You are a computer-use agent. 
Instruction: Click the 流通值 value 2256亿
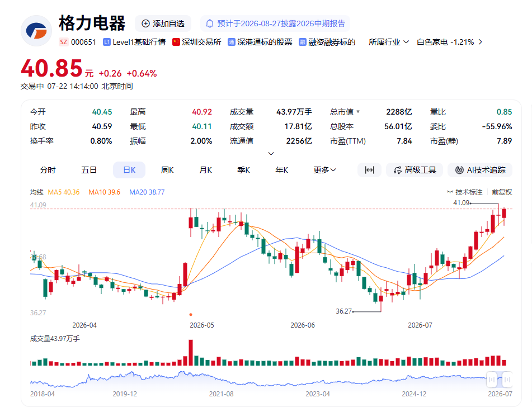coord(299,141)
